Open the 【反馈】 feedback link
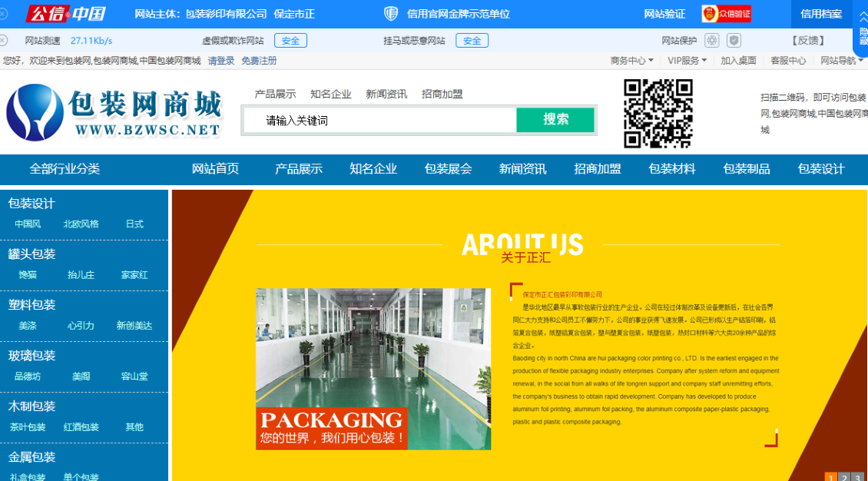 click(x=807, y=41)
